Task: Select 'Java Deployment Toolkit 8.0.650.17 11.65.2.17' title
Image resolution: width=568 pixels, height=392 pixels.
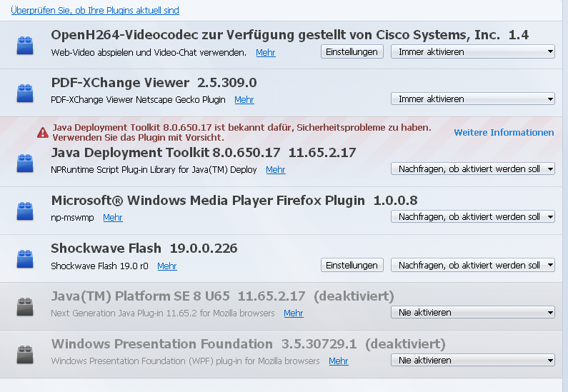Action: pyautogui.click(x=204, y=152)
